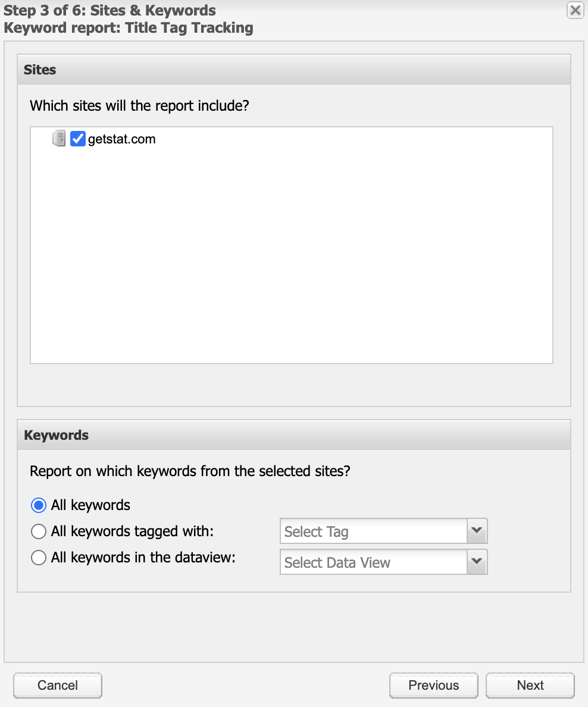588x707 pixels.
Task: Close the Sites & Keywords dialog
Action: pyautogui.click(x=574, y=10)
